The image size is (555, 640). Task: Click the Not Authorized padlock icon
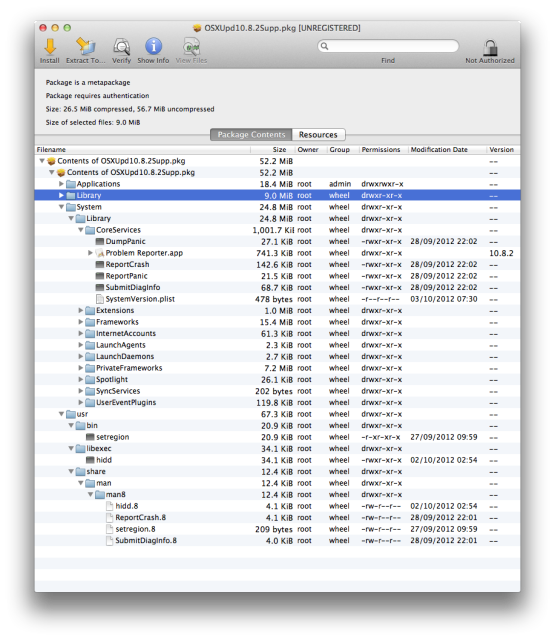pyautogui.click(x=490, y=47)
